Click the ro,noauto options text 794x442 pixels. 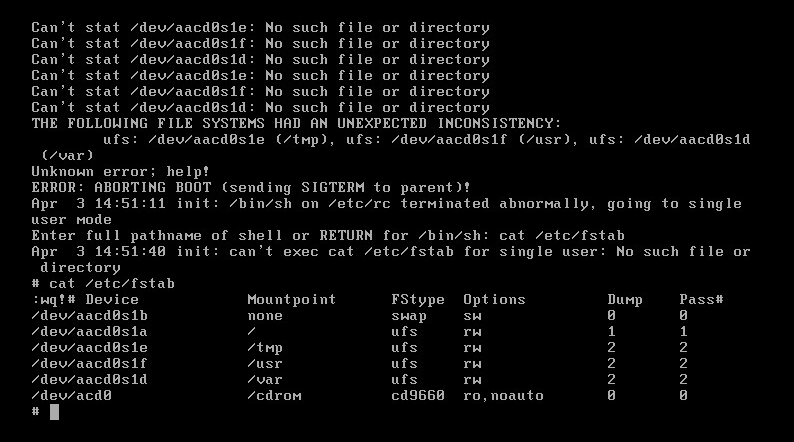click(x=503, y=395)
